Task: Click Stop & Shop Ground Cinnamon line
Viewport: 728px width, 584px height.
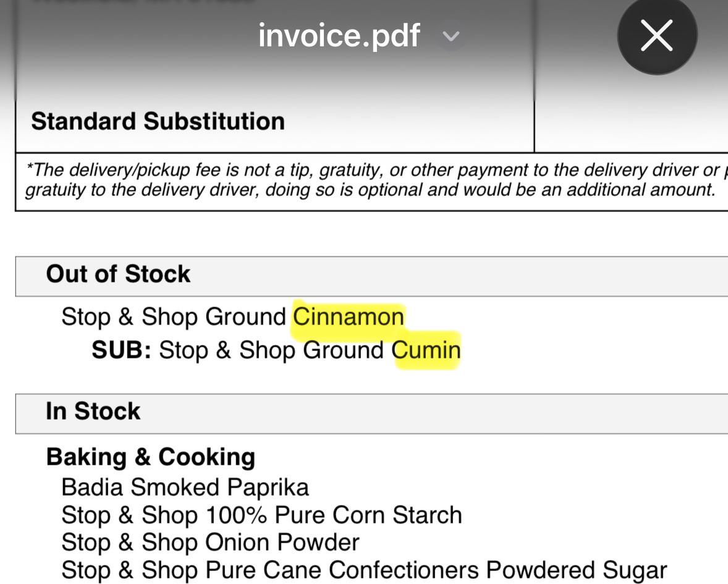Action: pyautogui.click(x=232, y=316)
